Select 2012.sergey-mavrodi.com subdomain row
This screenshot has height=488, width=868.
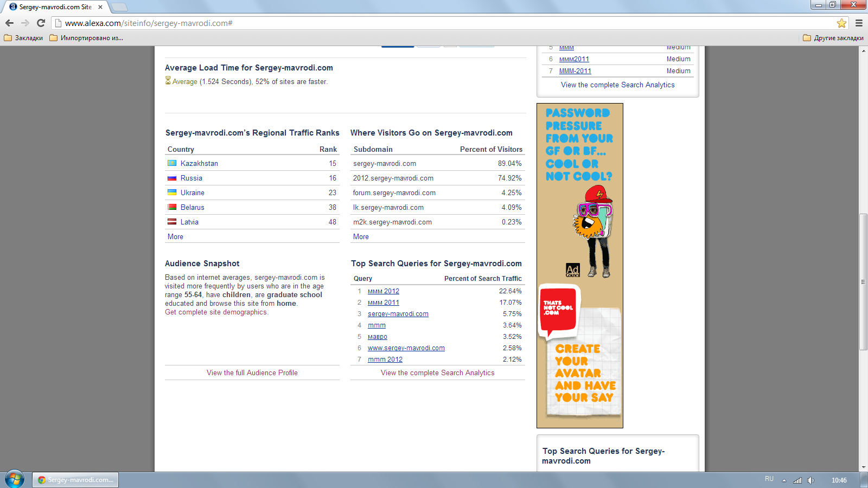pyautogui.click(x=437, y=178)
